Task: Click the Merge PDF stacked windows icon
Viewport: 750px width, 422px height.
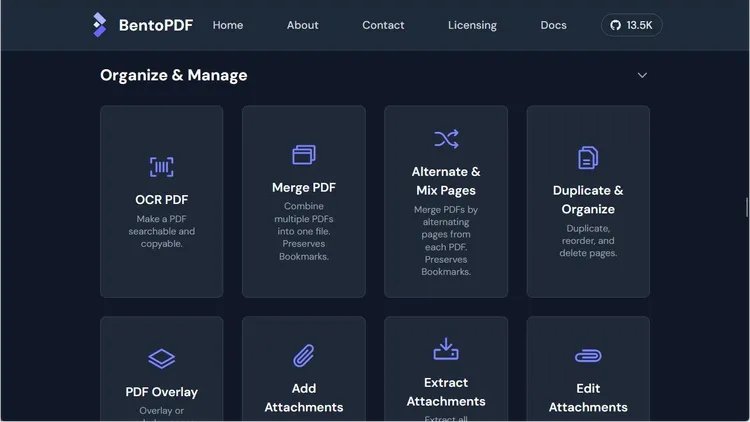Action: click(304, 155)
